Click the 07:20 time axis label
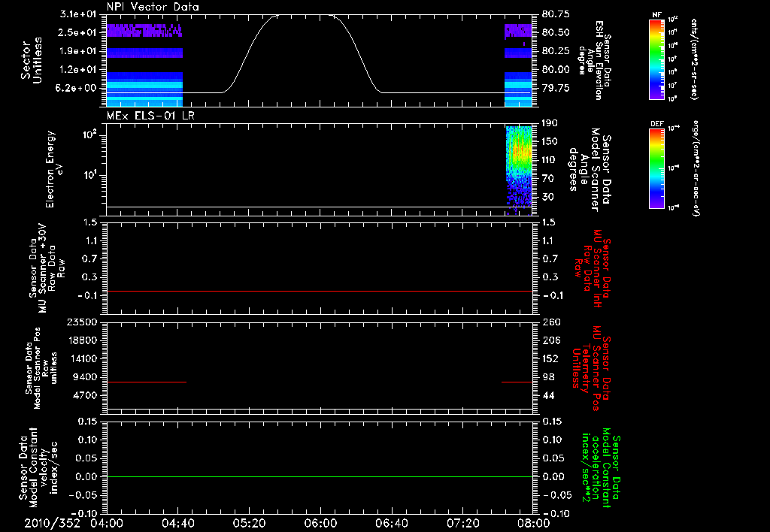The image size is (770, 532). pyautogui.click(x=462, y=523)
